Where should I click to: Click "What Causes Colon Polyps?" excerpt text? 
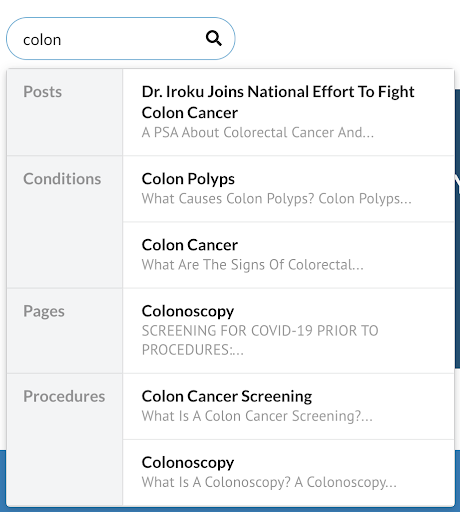tap(228, 199)
